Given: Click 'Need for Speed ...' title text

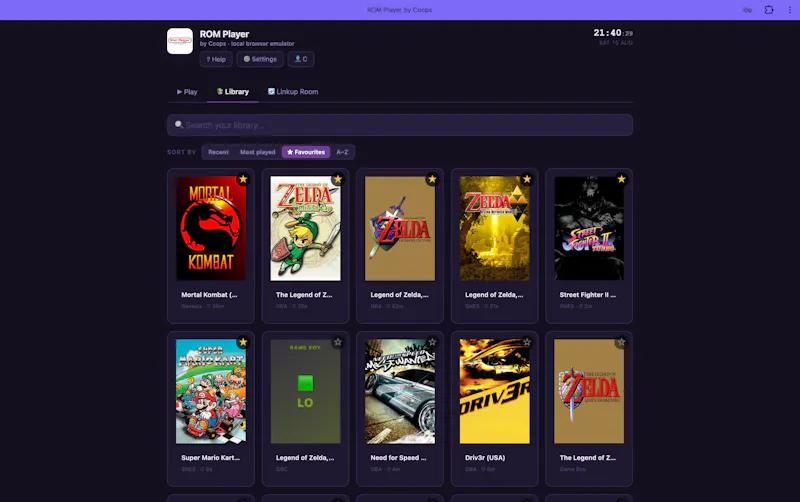Looking at the screenshot, I should [398, 458].
